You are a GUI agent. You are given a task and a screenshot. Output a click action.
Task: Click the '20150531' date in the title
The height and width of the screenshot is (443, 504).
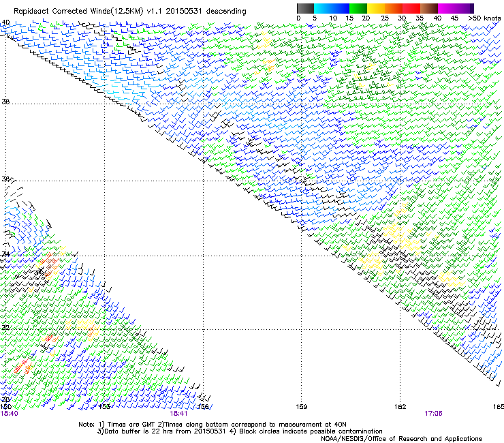pos(183,11)
